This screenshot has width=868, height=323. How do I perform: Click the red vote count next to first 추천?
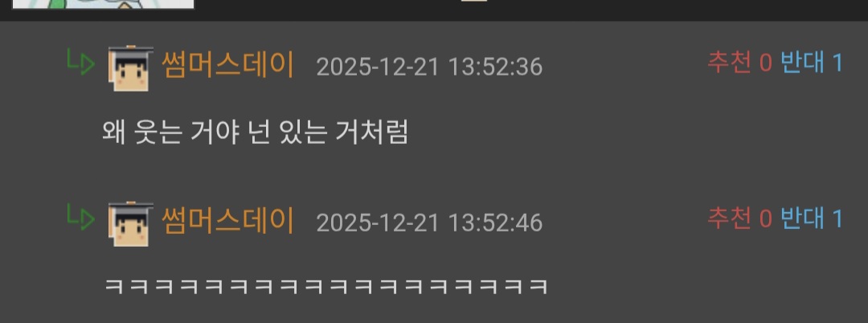[766, 63]
